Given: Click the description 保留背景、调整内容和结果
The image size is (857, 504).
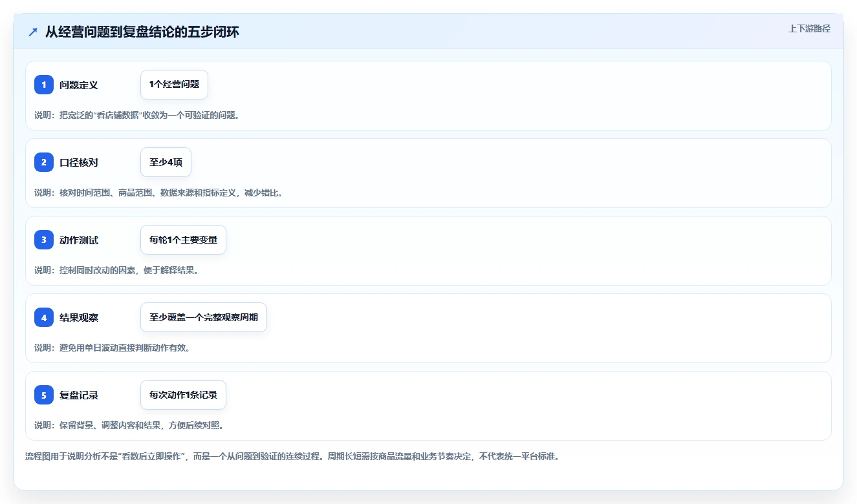Looking at the screenshot, I should tap(129, 425).
